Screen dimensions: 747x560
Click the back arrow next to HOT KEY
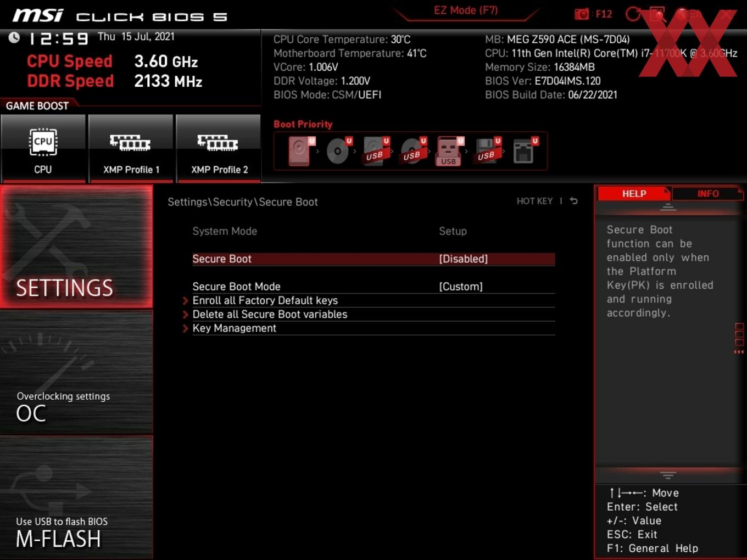point(573,201)
